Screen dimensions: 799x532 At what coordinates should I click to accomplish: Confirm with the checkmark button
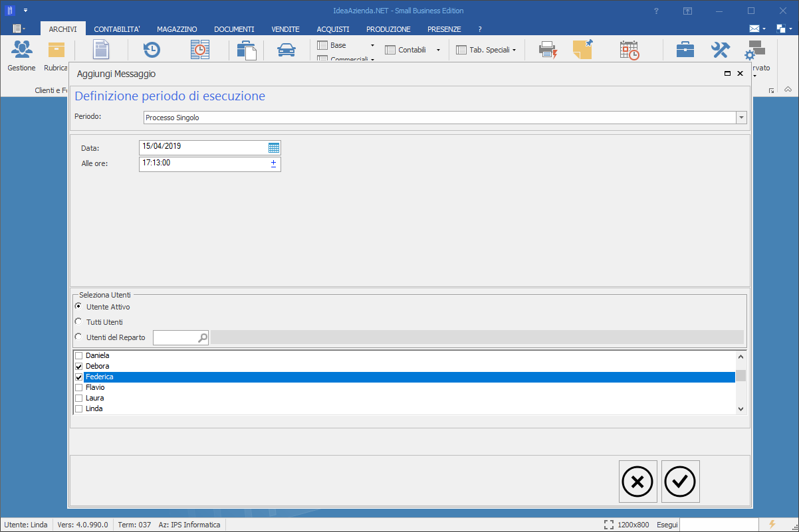pyautogui.click(x=680, y=482)
